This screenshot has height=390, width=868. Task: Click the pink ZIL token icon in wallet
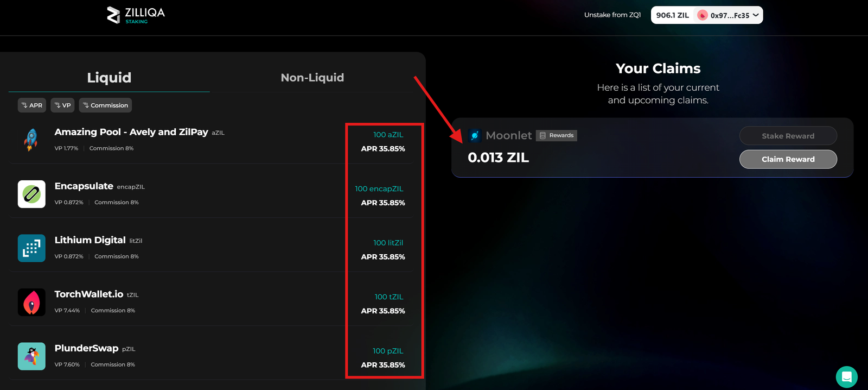point(703,15)
